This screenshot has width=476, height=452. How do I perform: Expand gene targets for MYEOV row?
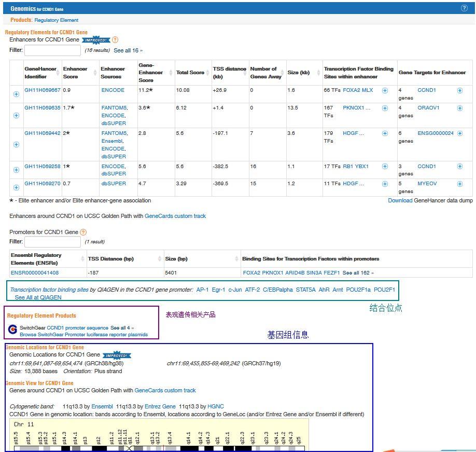459,184
